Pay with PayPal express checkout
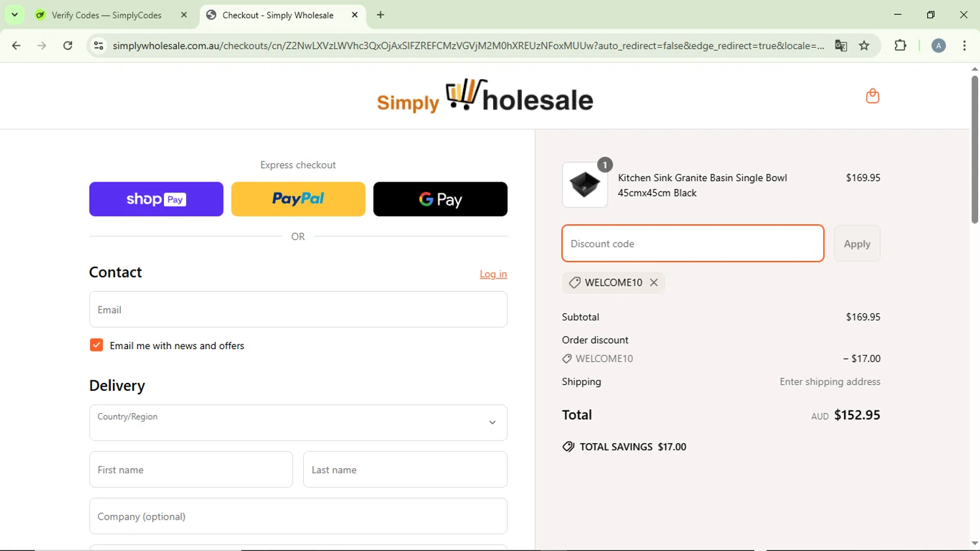Viewport: 980px width, 551px height. 298,199
